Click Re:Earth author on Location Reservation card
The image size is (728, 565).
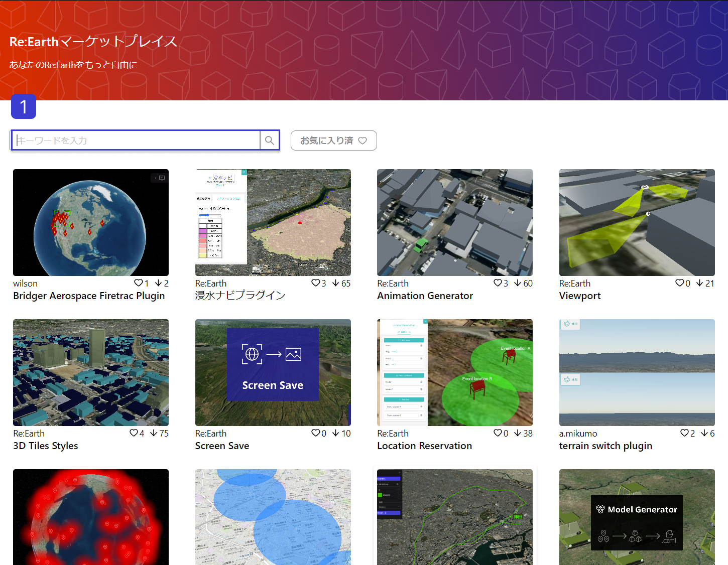coord(393,434)
